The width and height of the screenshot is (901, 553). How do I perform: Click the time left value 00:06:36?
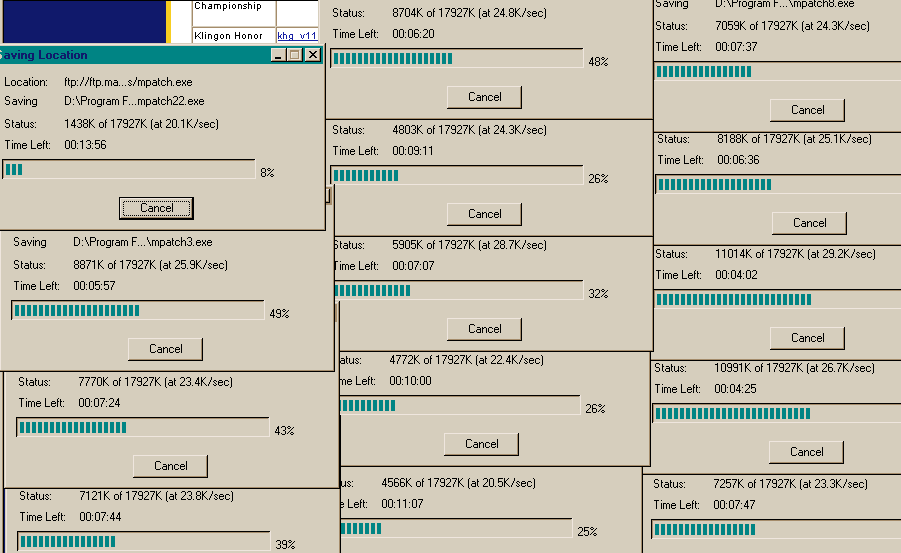click(x=738, y=160)
